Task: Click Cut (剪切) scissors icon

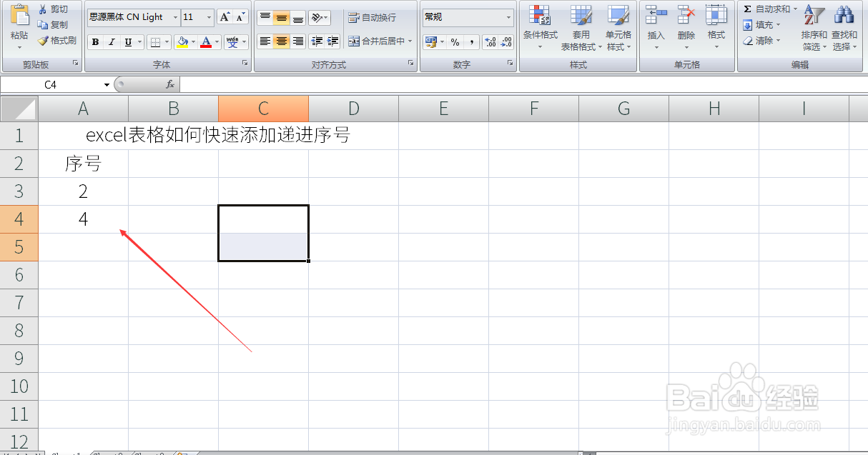Action: click(54, 9)
